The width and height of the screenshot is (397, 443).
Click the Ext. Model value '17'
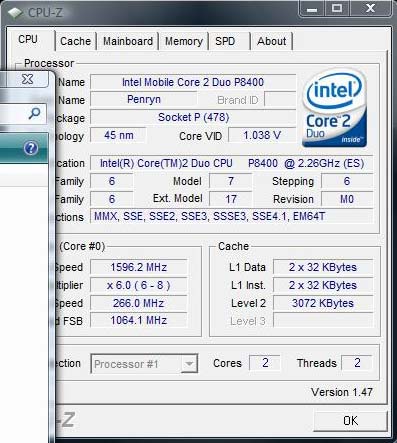point(231,199)
